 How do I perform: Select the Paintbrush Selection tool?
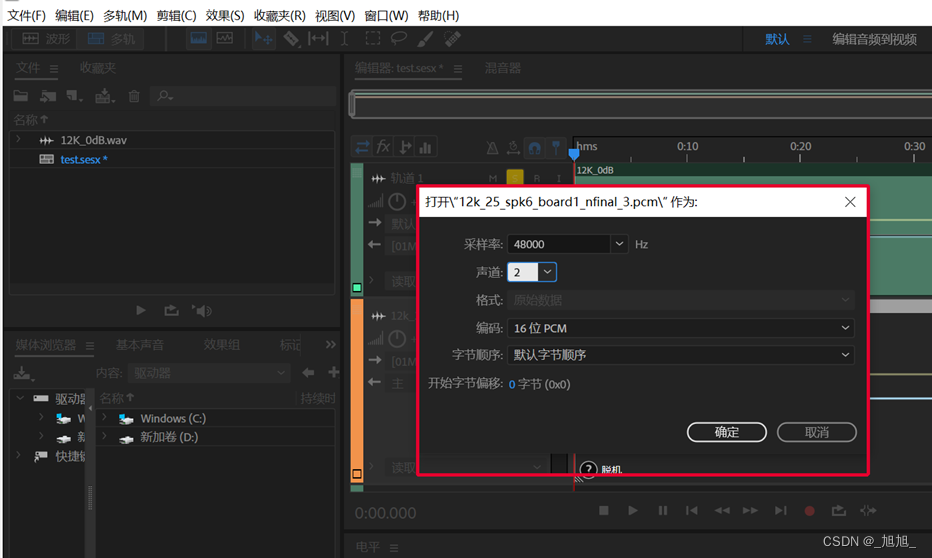click(425, 39)
